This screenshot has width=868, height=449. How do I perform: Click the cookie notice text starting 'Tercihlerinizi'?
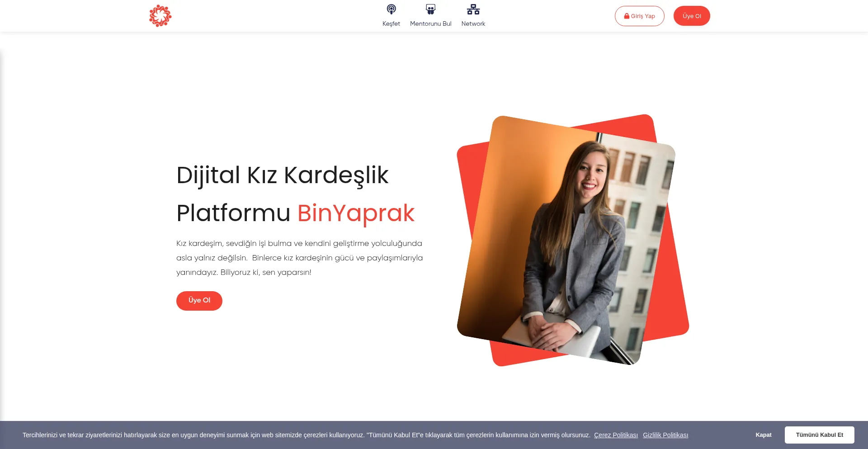(x=306, y=435)
